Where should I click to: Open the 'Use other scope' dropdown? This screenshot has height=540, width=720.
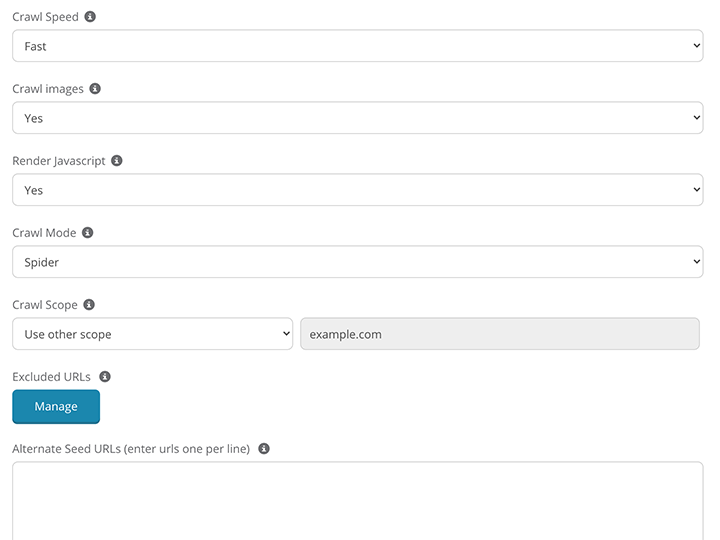[x=152, y=334]
